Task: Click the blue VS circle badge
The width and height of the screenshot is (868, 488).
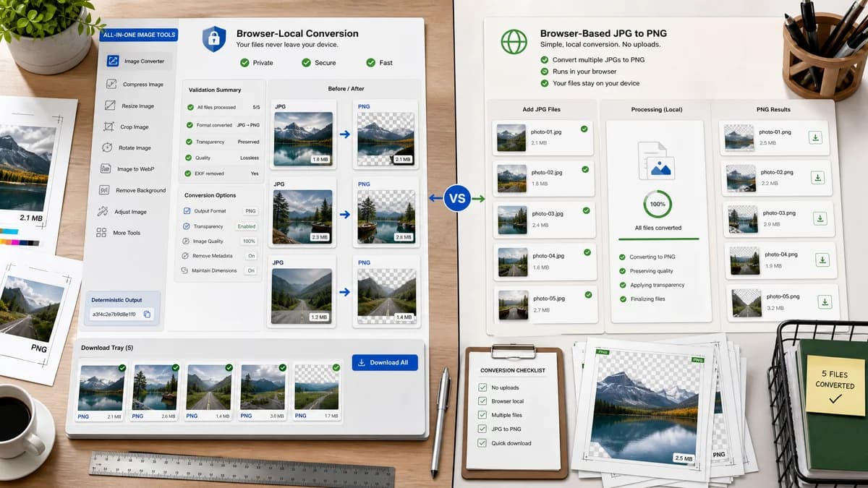Action: (x=457, y=197)
